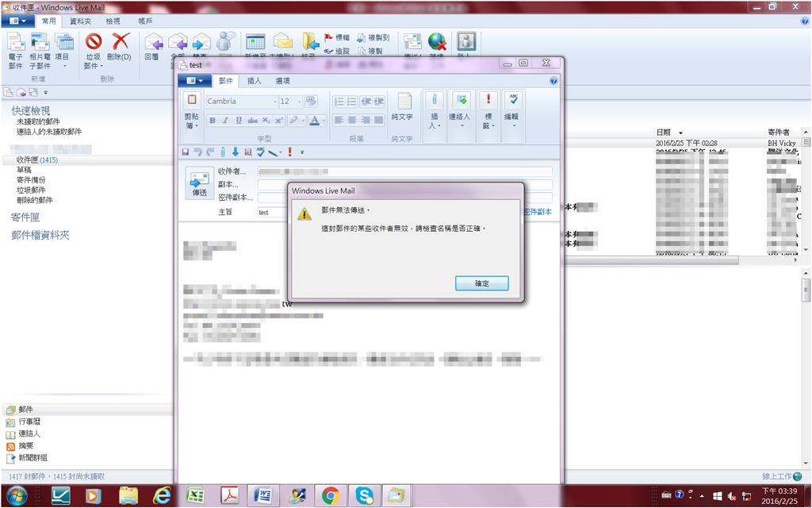The image size is (812, 508).
Task: Align text right in compose window
Action: click(366, 121)
